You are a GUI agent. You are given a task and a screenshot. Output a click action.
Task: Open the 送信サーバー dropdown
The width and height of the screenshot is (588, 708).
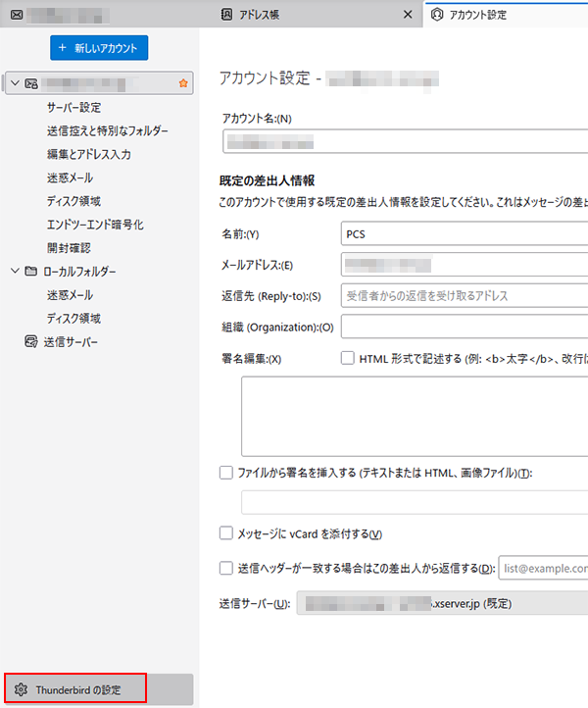442,603
